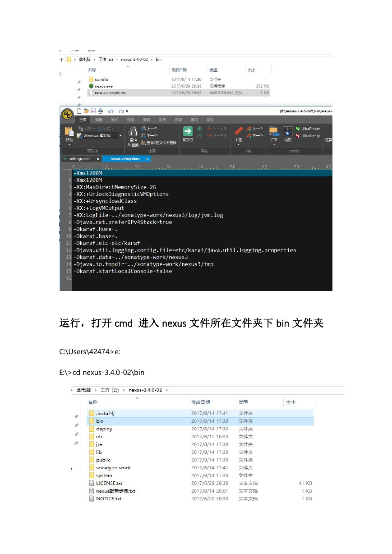This screenshot has width=392, height=554.
Task: Click the contrib folder icon
Action: click(x=91, y=79)
